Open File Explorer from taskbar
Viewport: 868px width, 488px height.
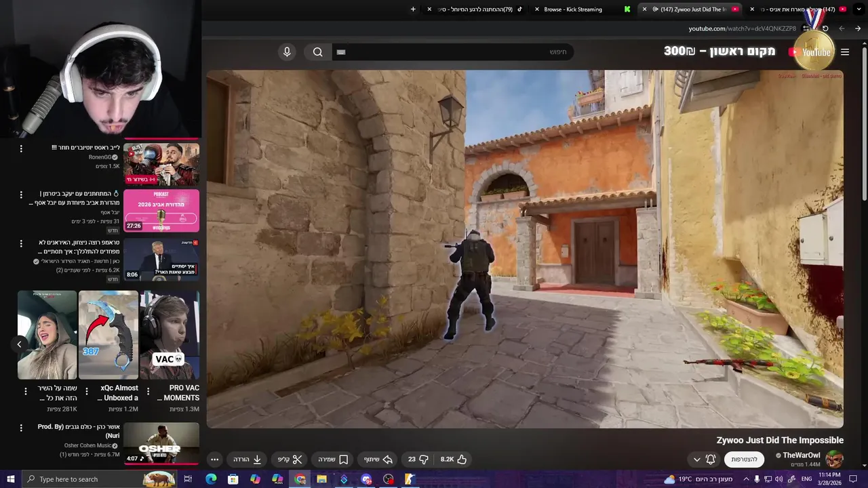click(321, 479)
